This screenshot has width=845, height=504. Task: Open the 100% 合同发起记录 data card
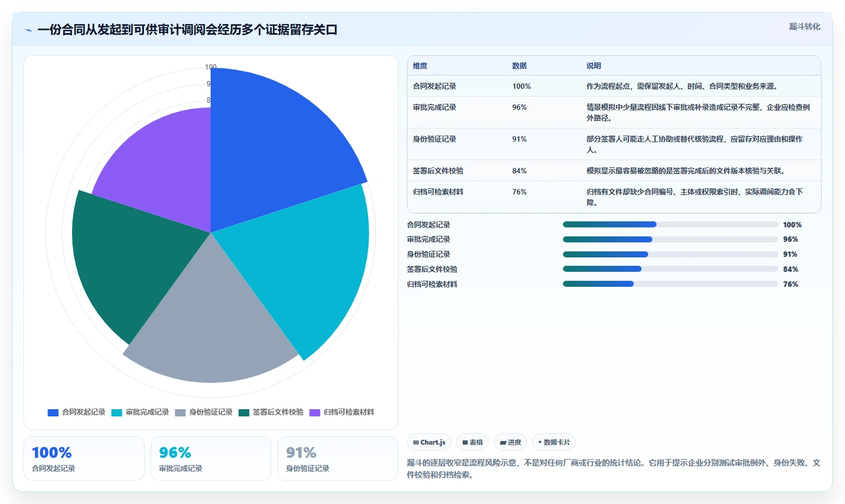84,458
